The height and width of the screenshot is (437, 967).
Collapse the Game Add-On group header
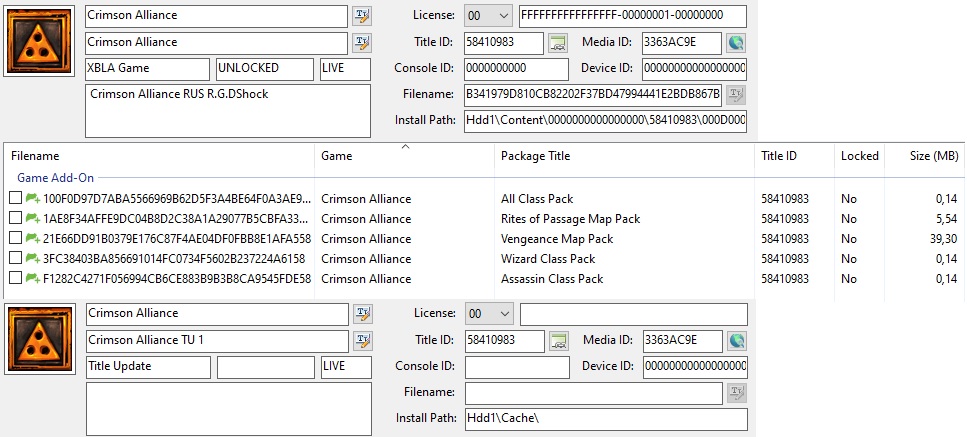point(56,178)
